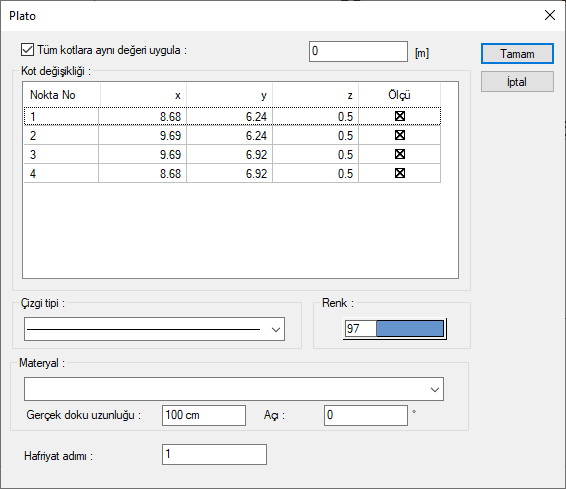Click the İptal button
This screenshot has height=489, width=566.
click(x=517, y=82)
